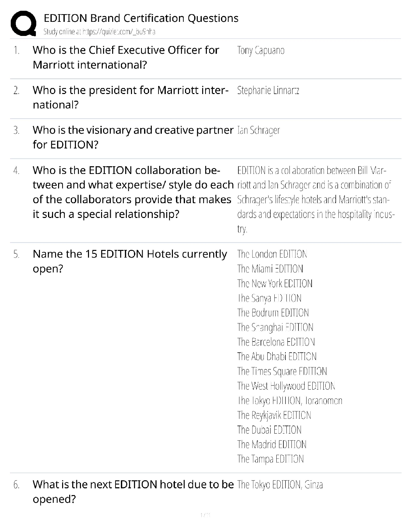This screenshot has width=411, height=532.
Task: Click the EDITION Brand Certification Questions title
Action: click(x=141, y=18)
